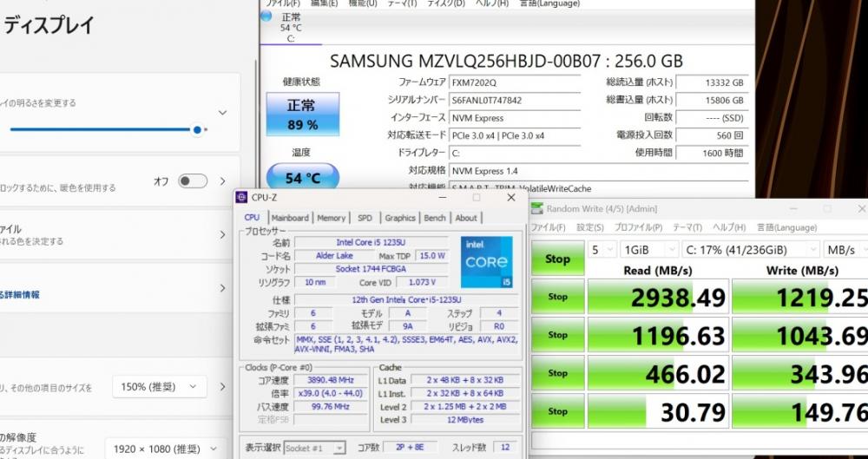This screenshot has width=868, height=459.
Task: Click the large Stop button beside test count
Action: [557, 259]
